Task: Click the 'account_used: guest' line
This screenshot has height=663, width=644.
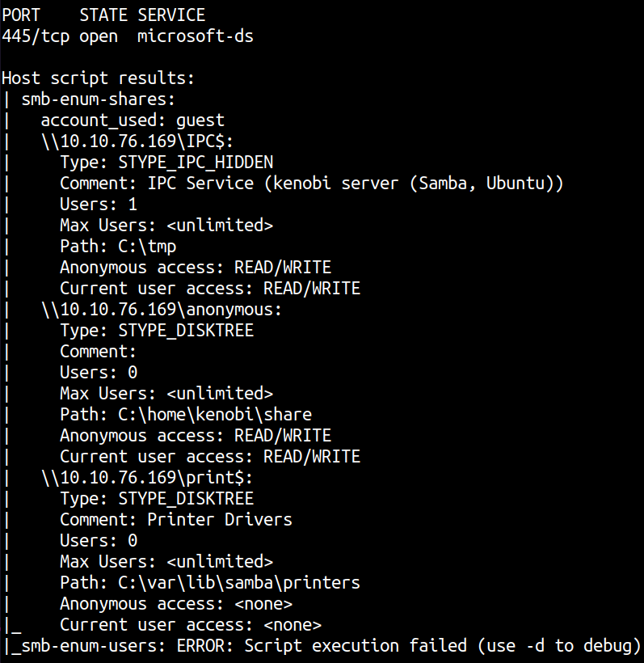Action: 133,120
